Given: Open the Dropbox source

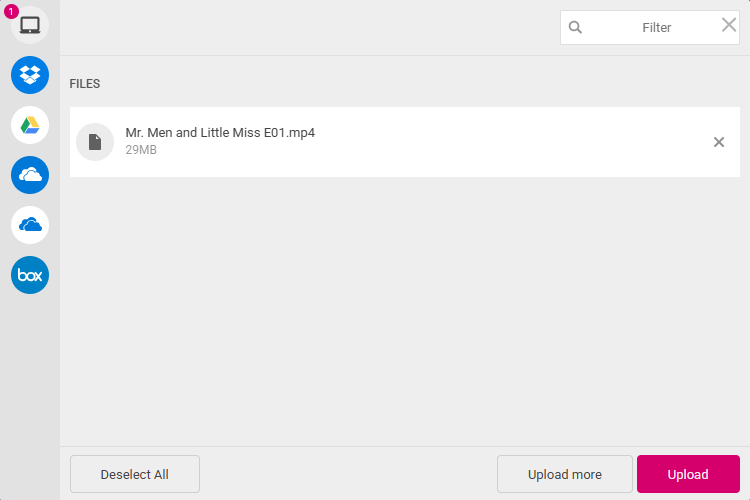Looking at the screenshot, I should [x=30, y=75].
